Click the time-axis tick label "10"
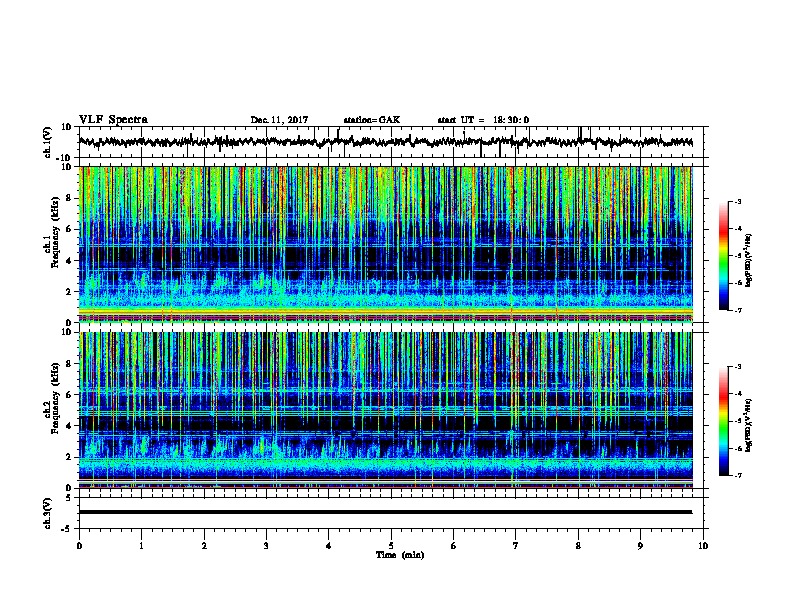Viewport: 792px width, 612px height. 703,546
